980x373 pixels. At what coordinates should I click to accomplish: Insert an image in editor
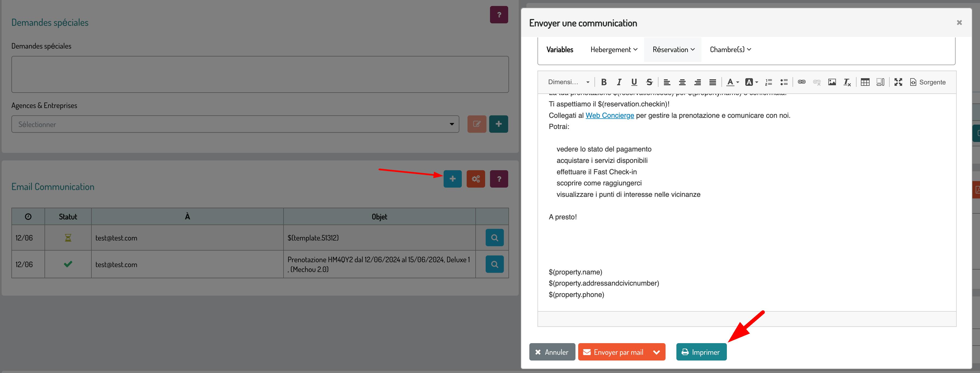tap(832, 82)
